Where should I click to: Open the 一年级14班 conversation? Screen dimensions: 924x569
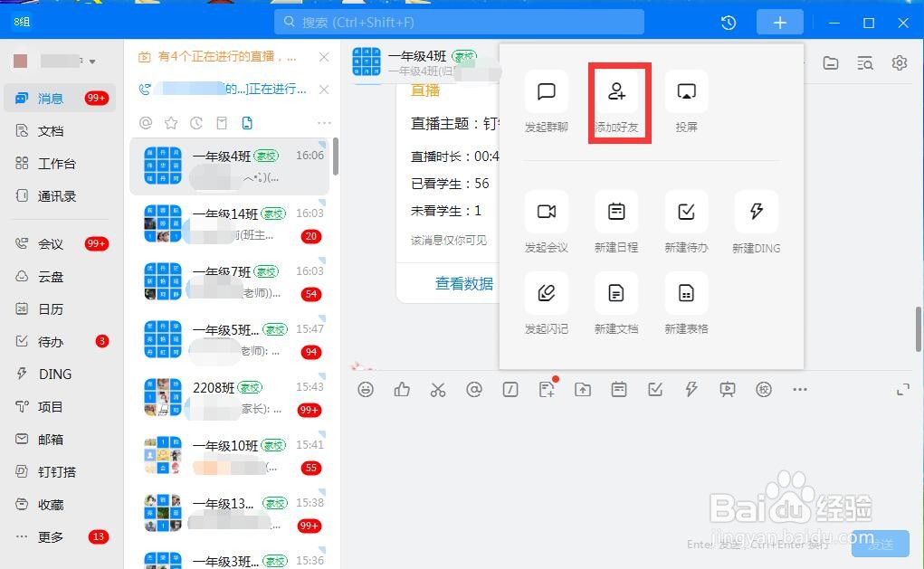tap(229, 223)
